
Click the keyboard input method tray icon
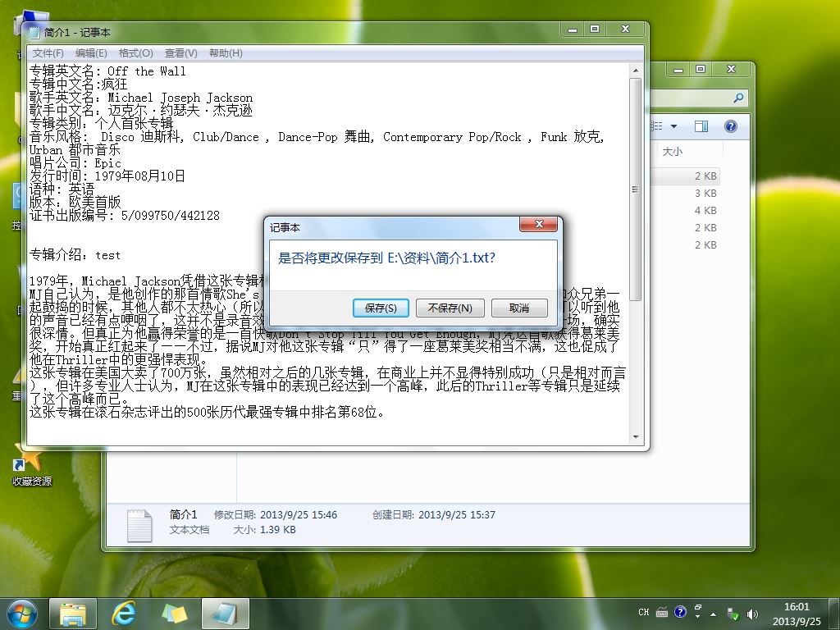click(662, 612)
